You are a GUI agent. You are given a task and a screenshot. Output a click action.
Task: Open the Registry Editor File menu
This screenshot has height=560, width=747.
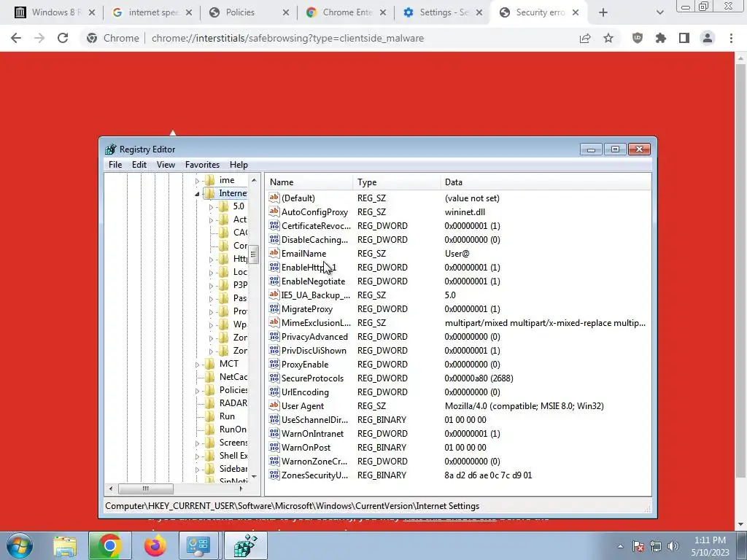pos(115,165)
